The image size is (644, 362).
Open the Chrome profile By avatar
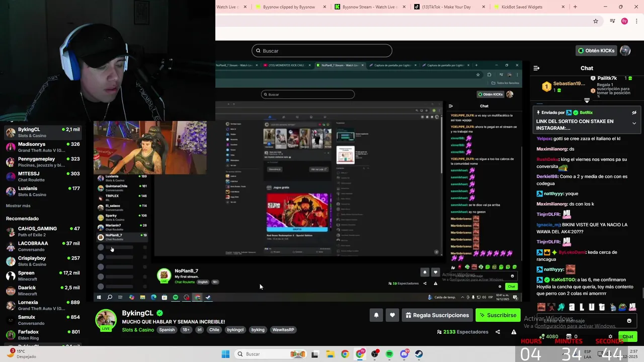[x=624, y=21]
